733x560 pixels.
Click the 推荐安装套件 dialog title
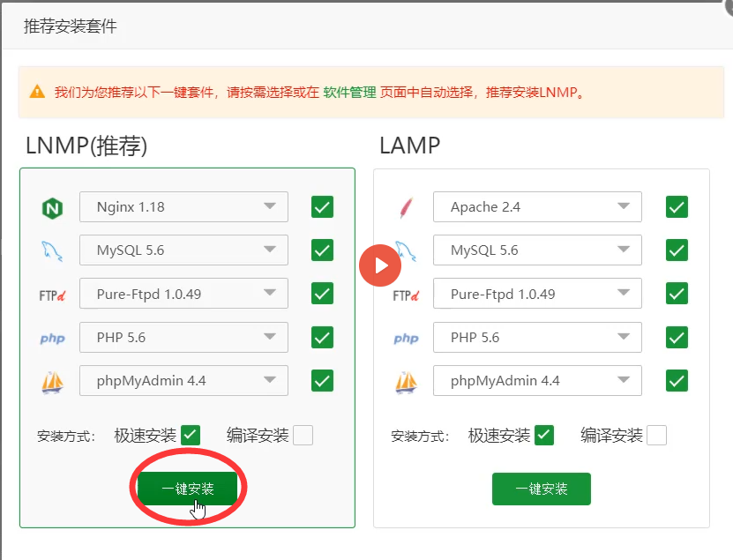pos(70,26)
